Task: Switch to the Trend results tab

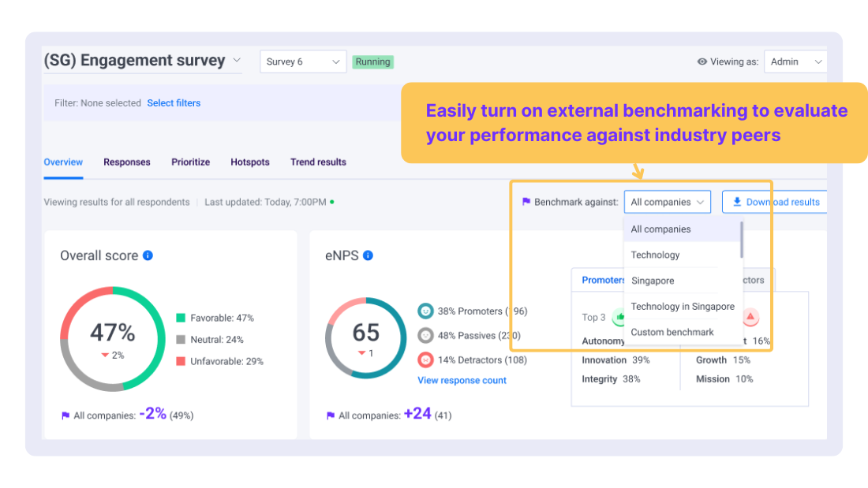Action: (x=318, y=162)
